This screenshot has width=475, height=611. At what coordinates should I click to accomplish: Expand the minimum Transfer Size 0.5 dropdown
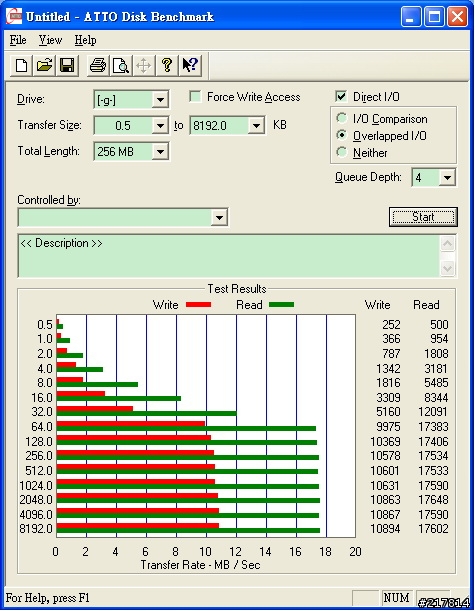click(160, 125)
